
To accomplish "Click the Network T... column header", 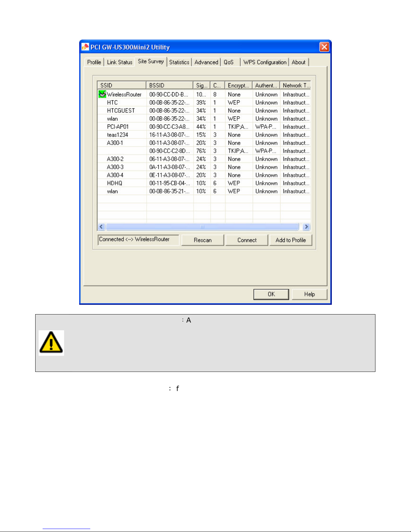I will tap(296, 85).
